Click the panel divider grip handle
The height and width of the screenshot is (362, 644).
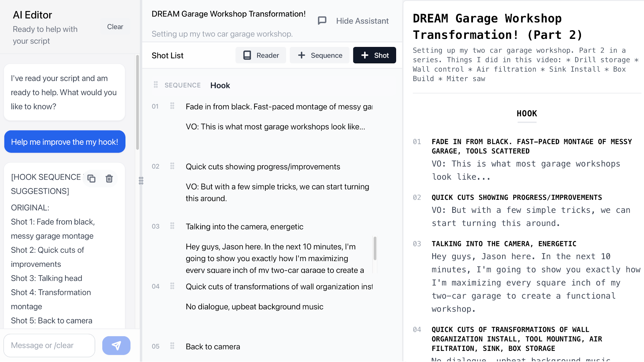(141, 181)
